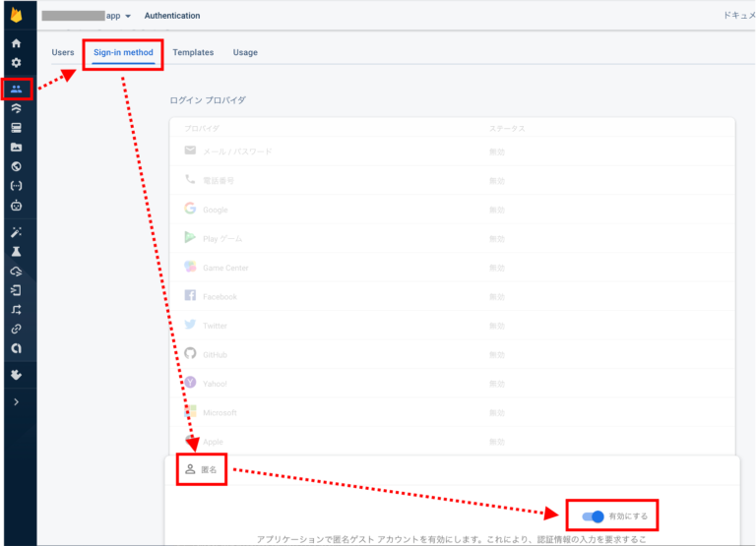The height and width of the screenshot is (546, 756).
Task: Expand the sidebar with the chevron arrow
Action: click(16, 402)
